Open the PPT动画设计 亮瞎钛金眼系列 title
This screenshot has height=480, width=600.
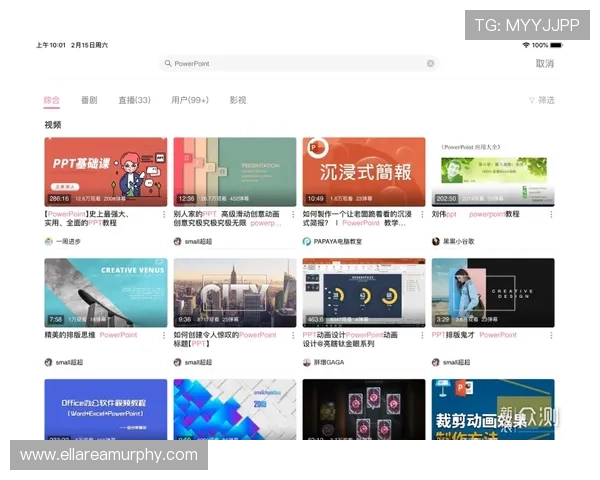tap(350, 339)
